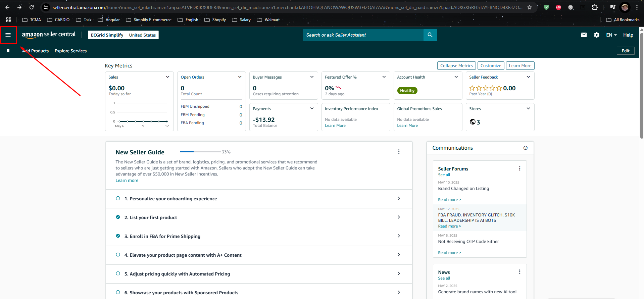
Task: Expand Personalize your onboarding experience chevron
Action: point(399,198)
